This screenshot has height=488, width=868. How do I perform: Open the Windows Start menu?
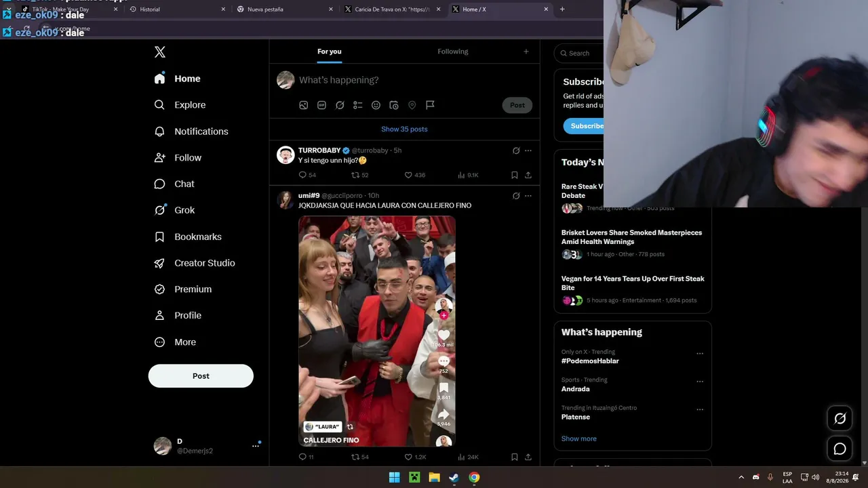pyautogui.click(x=394, y=477)
